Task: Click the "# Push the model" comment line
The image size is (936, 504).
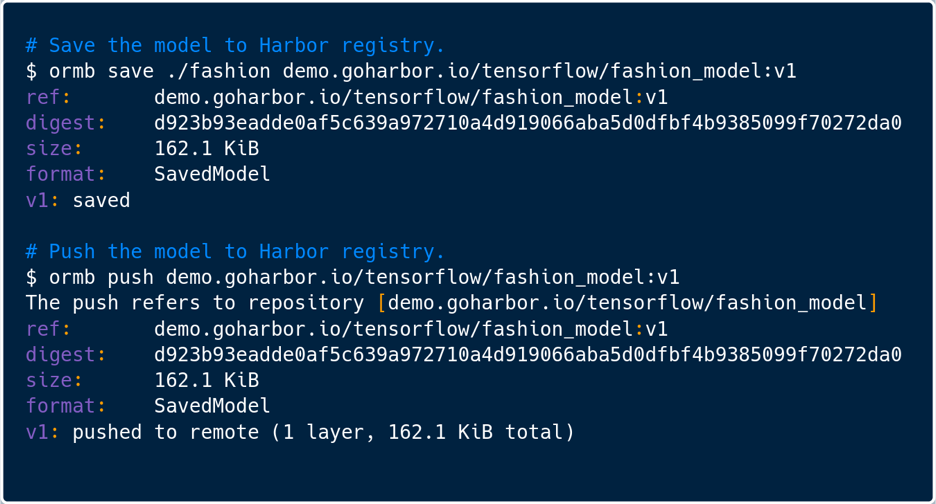Action: tap(235, 252)
